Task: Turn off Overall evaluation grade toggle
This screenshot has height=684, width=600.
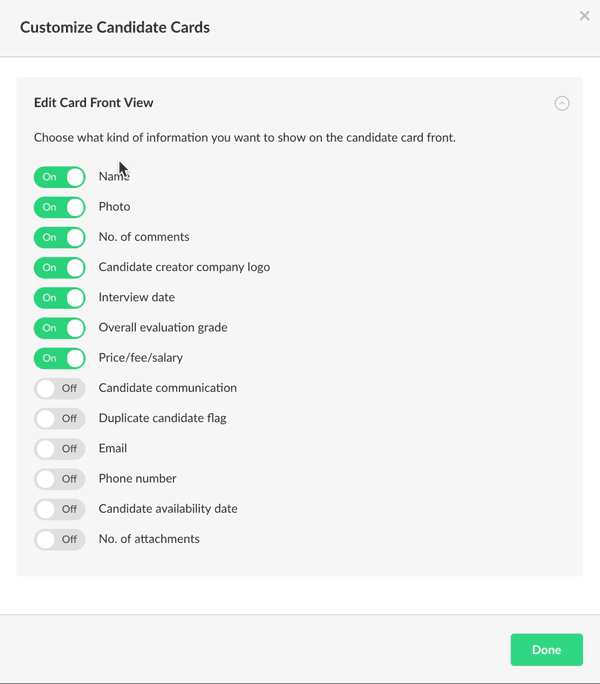Action: point(60,328)
